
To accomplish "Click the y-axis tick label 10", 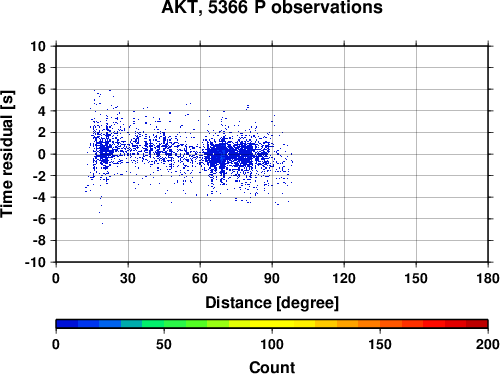I will 38,46.
